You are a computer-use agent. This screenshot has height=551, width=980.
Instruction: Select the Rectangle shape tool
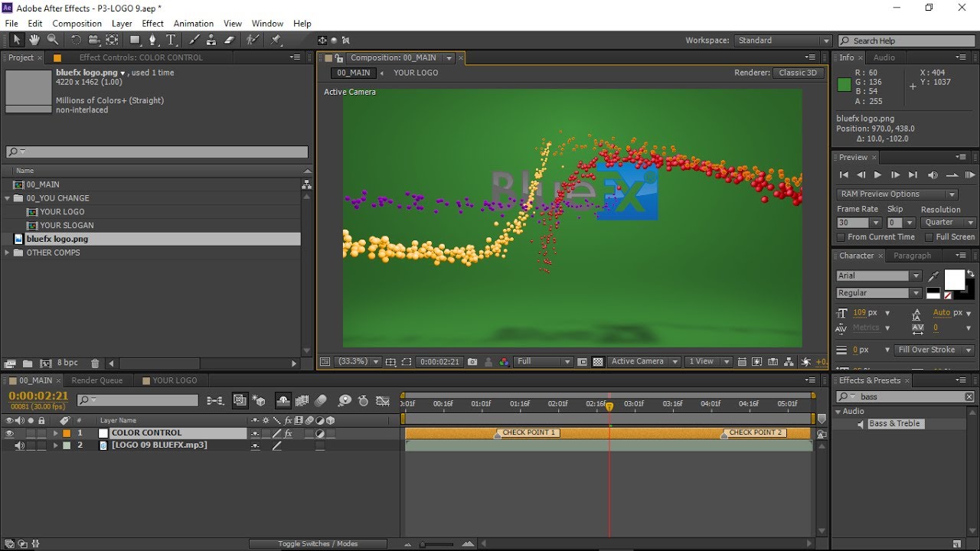pos(136,40)
